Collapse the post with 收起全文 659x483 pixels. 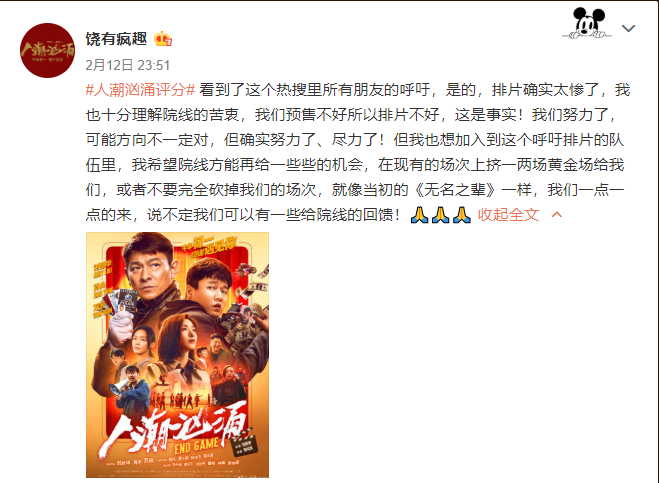point(508,215)
